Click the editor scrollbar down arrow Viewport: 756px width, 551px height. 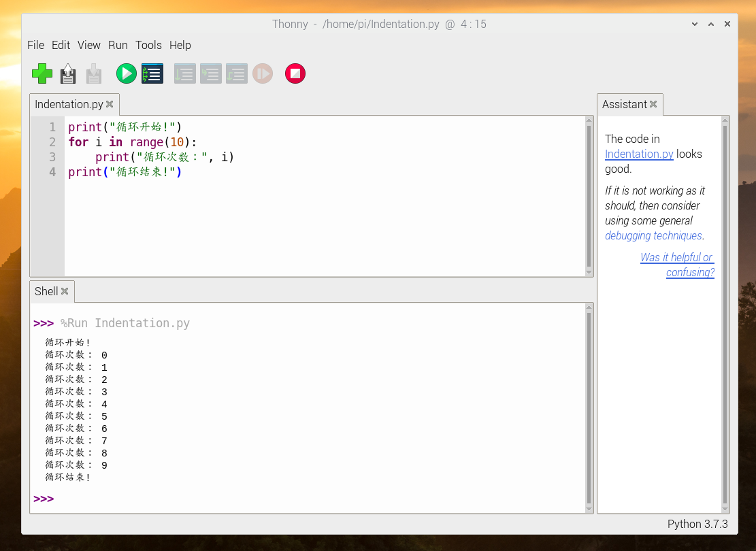[x=589, y=272]
